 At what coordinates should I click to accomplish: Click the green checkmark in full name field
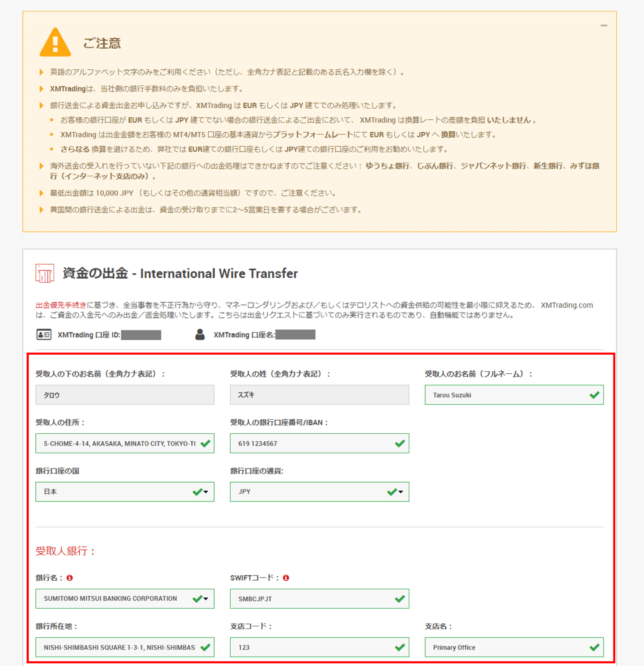pos(594,395)
